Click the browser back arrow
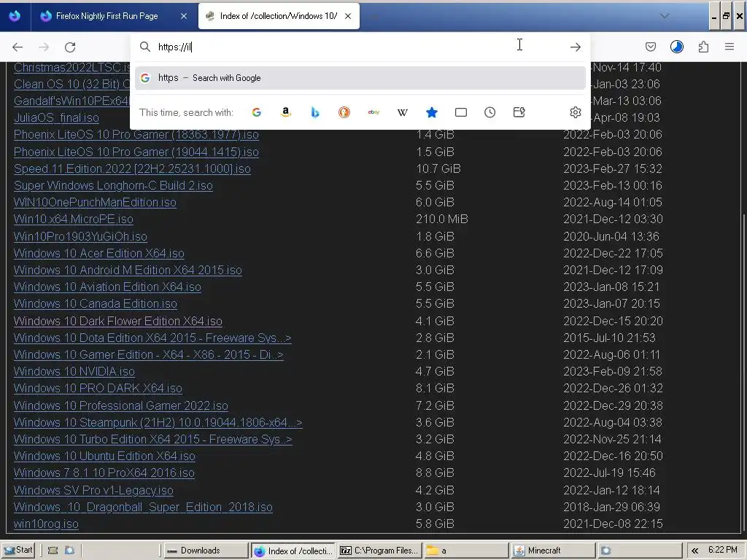The height and width of the screenshot is (560, 747). (18, 47)
